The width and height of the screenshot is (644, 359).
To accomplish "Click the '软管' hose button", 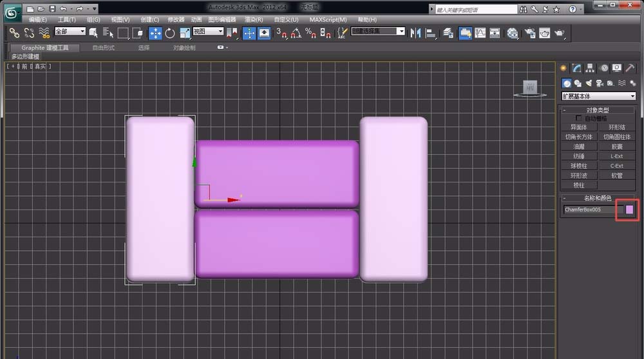I will (617, 175).
